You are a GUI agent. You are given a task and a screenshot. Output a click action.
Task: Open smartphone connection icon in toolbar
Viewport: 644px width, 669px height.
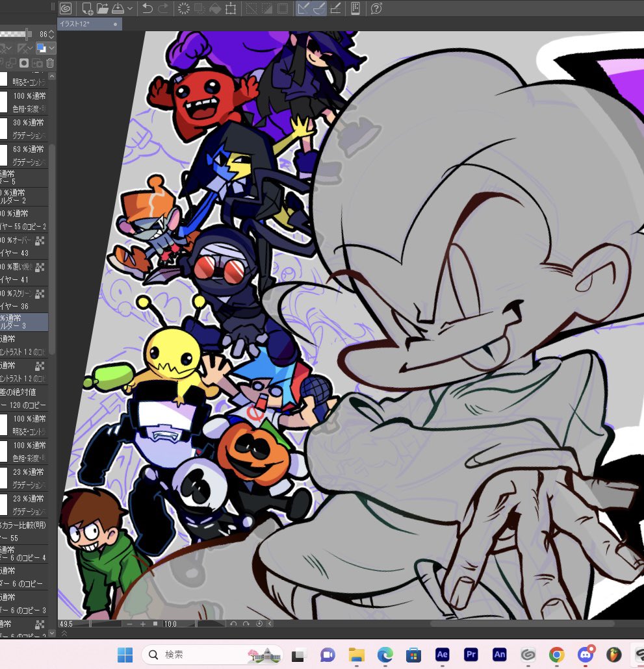click(x=355, y=8)
